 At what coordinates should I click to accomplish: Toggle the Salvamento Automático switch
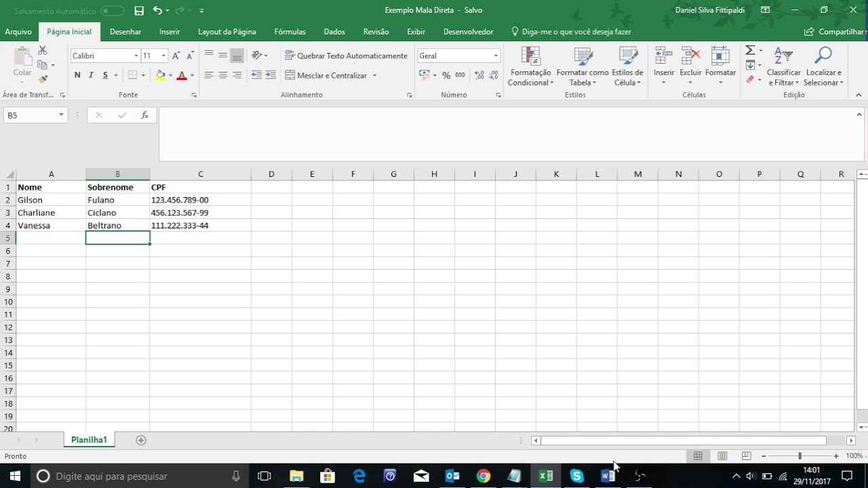pos(112,11)
